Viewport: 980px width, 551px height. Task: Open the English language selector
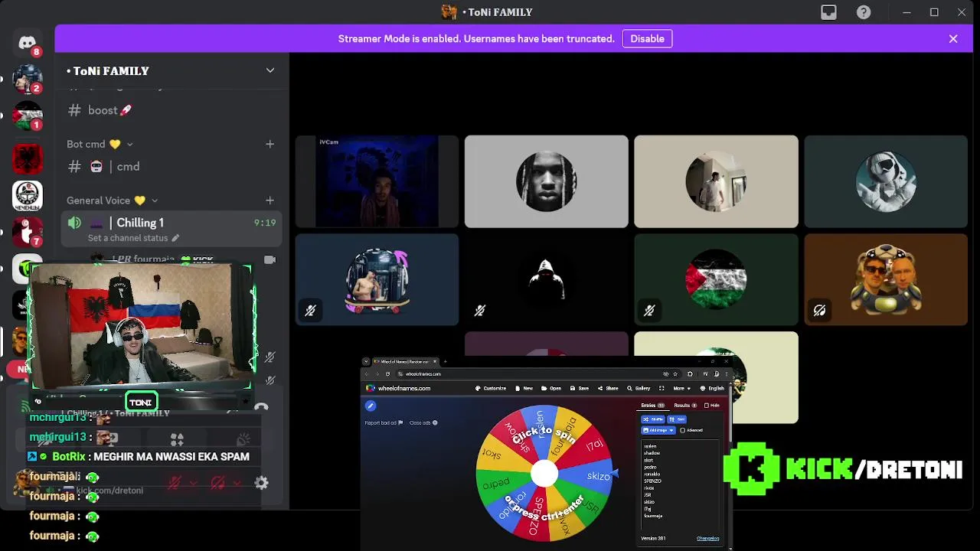(712, 388)
